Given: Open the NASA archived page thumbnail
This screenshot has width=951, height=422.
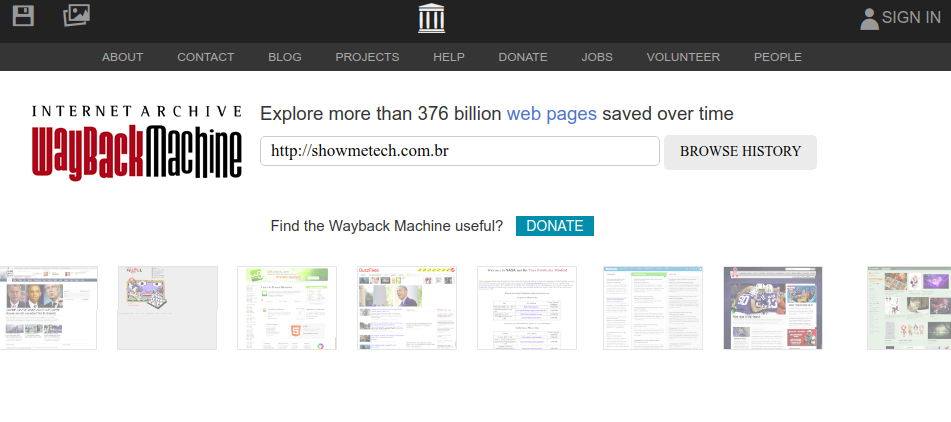Looking at the screenshot, I should coord(526,308).
